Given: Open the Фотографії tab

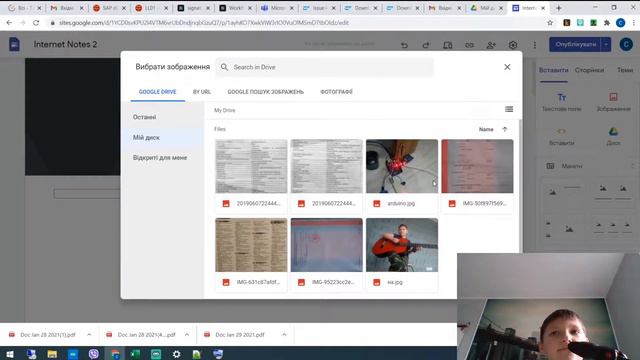Looking at the screenshot, I should [336, 92].
